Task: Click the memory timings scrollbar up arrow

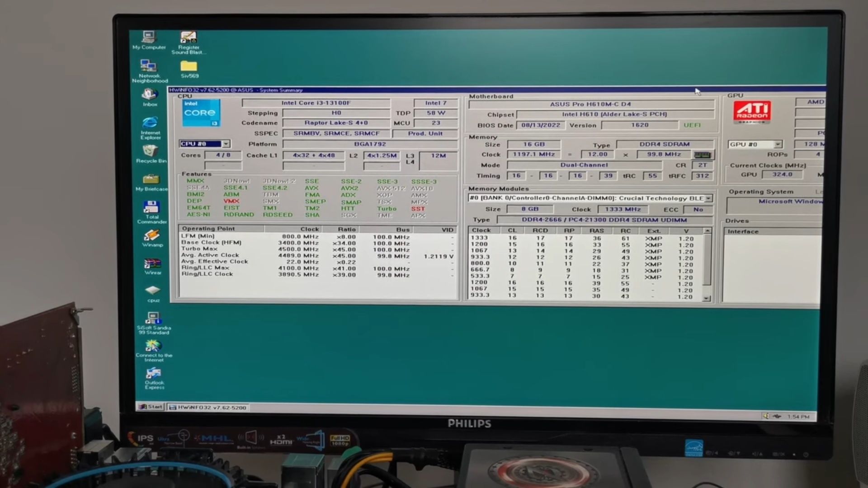Action: (707, 231)
